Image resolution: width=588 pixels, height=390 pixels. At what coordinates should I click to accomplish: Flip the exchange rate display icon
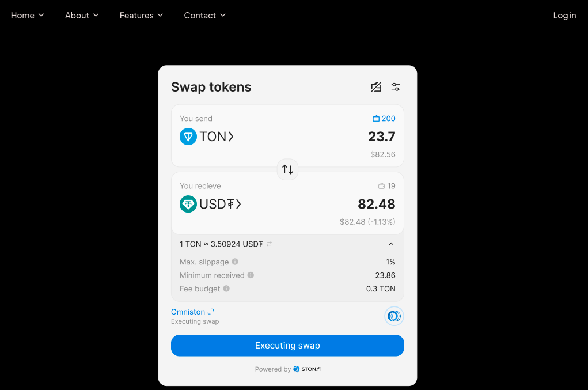point(270,244)
